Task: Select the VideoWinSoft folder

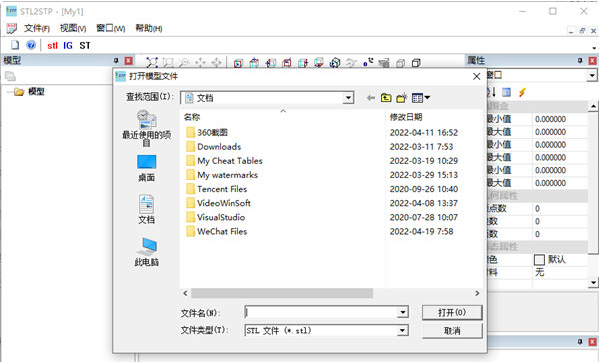Action: coord(219,203)
